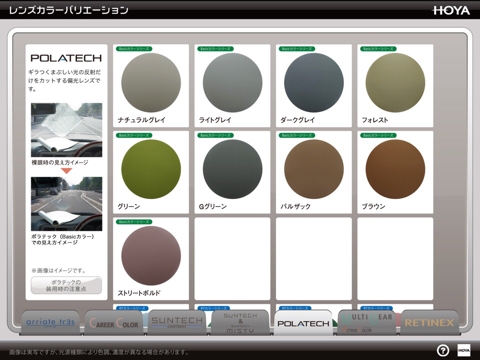Select the POLATECH tab

[303, 323]
